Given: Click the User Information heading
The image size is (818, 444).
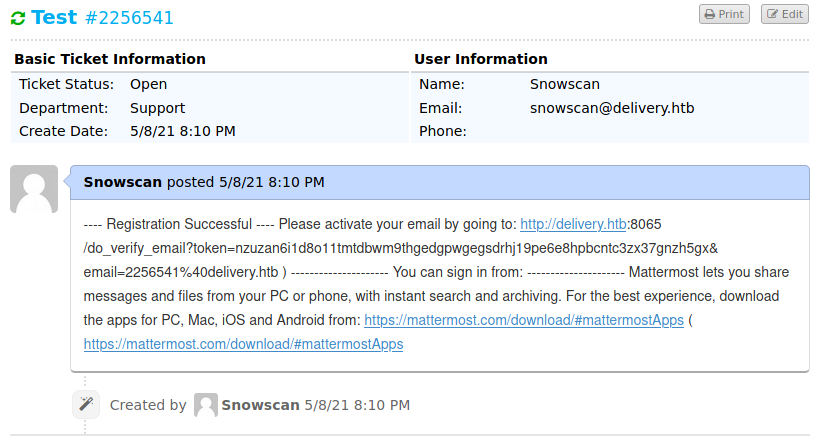Looking at the screenshot, I should point(481,59).
